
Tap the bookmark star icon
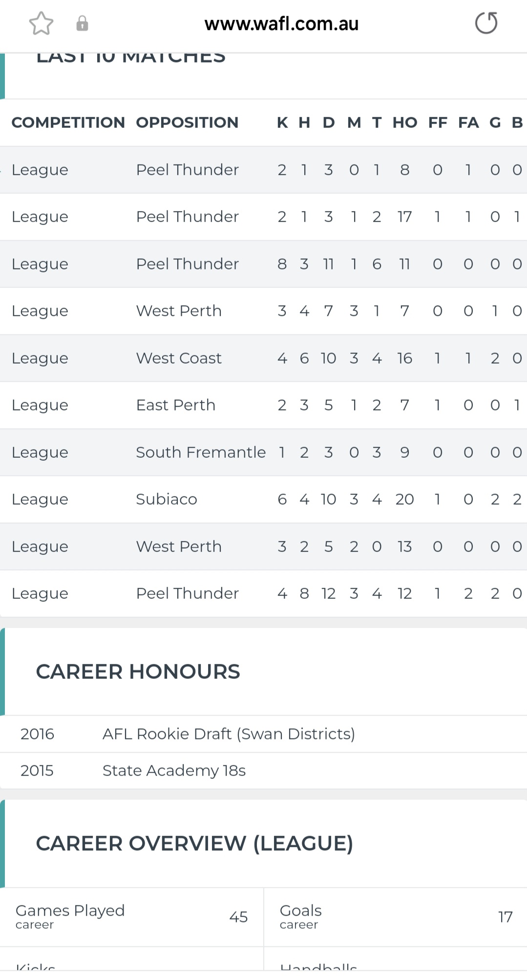pyautogui.click(x=41, y=23)
